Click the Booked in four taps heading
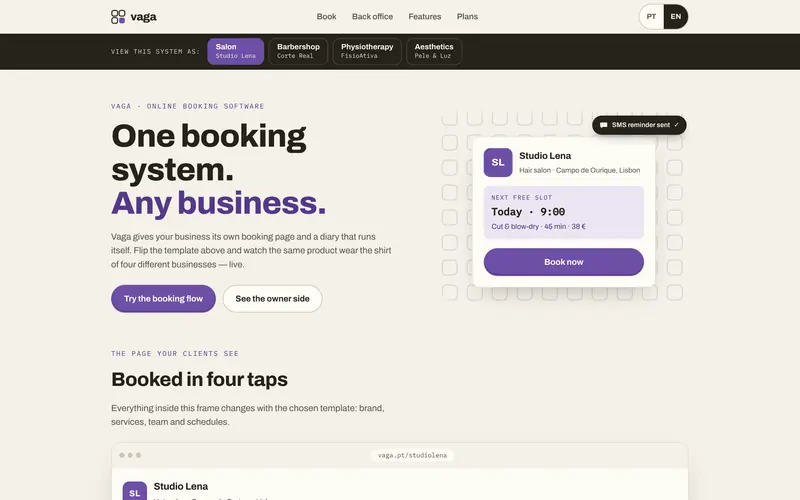This screenshot has height=500, width=800. [199, 380]
